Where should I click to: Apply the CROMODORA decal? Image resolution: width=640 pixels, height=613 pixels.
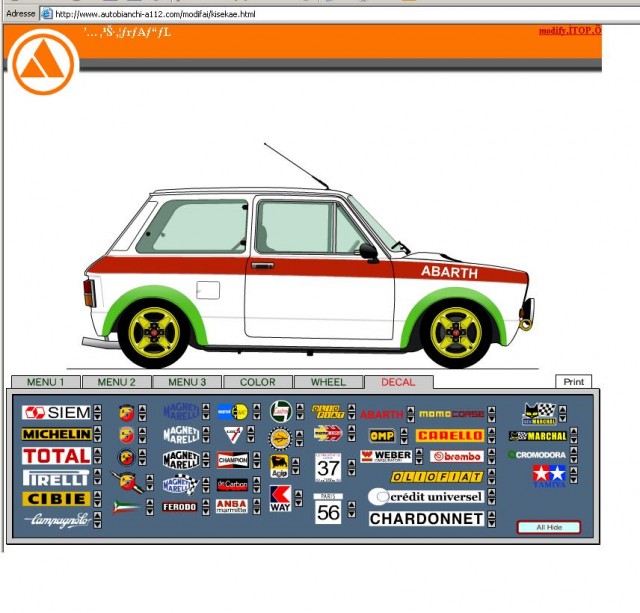point(537,455)
